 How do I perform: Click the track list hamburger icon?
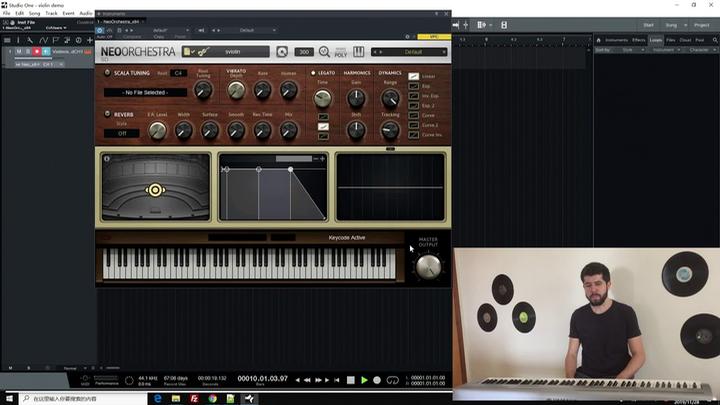point(7,40)
